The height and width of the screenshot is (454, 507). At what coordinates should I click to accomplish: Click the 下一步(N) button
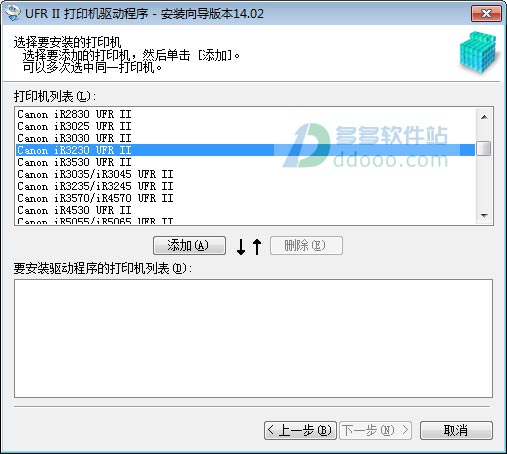tap(375, 430)
